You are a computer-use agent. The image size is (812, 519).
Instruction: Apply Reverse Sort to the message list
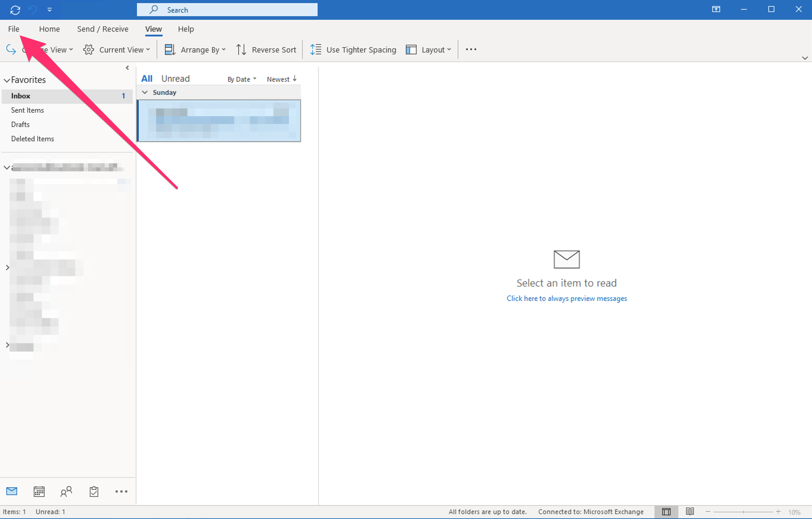pyautogui.click(x=266, y=49)
